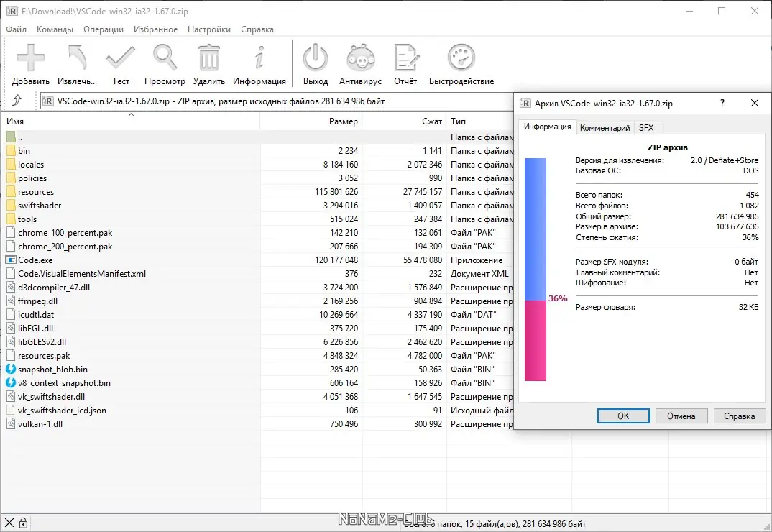
Task: Confirm the dialog with OK
Action: tap(622, 416)
